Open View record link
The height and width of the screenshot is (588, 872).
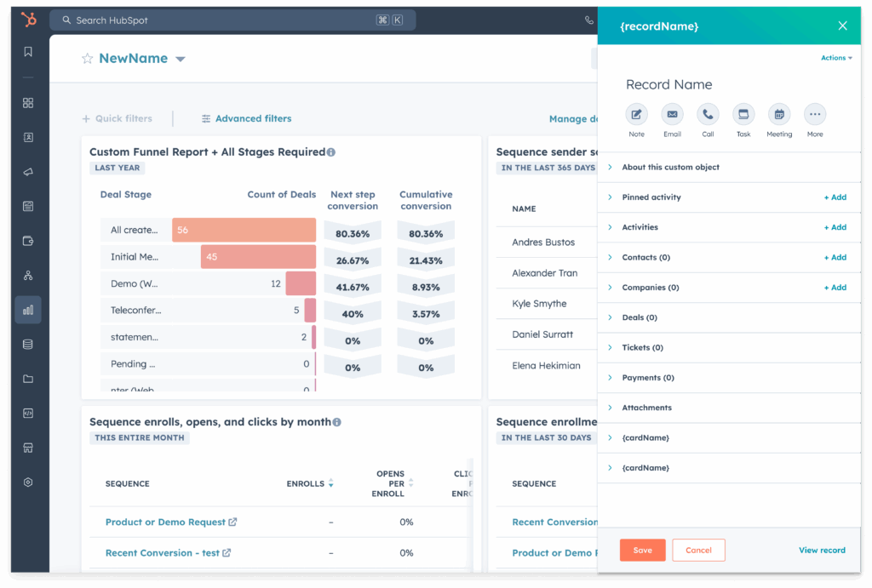pyautogui.click(x=822, y=551)
